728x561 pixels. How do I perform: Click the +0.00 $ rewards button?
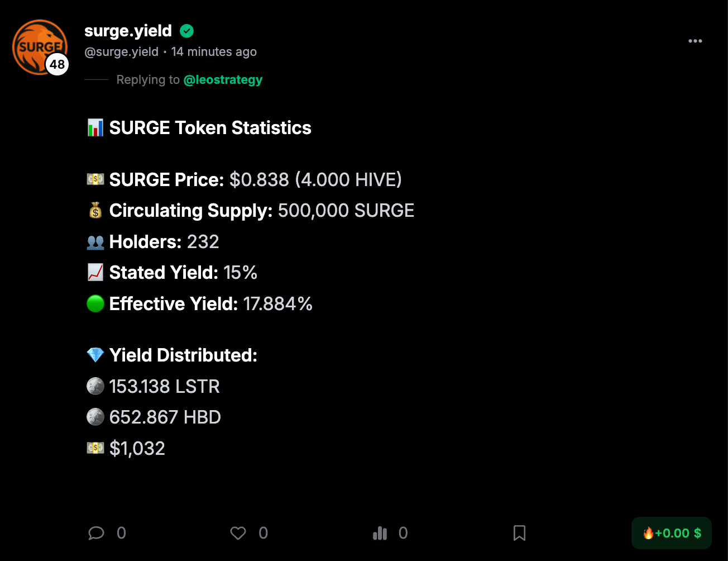[x=672, y=533]
